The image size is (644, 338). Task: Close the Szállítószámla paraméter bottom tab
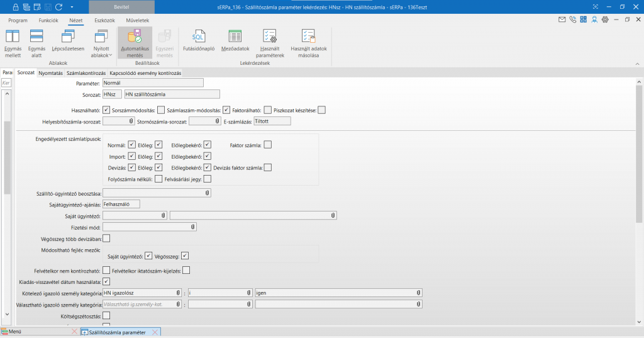[155, 332]
